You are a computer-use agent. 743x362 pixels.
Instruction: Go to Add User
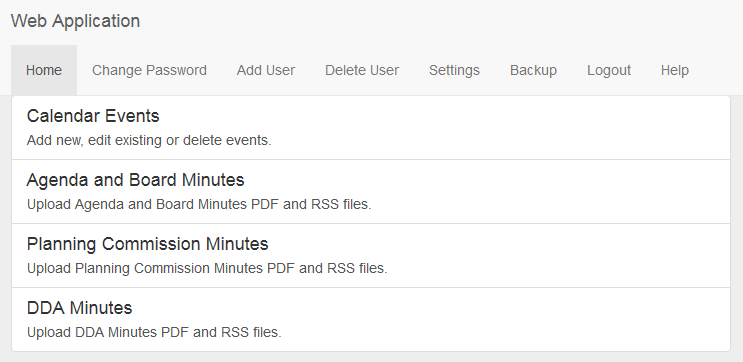pyautogui.click(x=266, y=70)
